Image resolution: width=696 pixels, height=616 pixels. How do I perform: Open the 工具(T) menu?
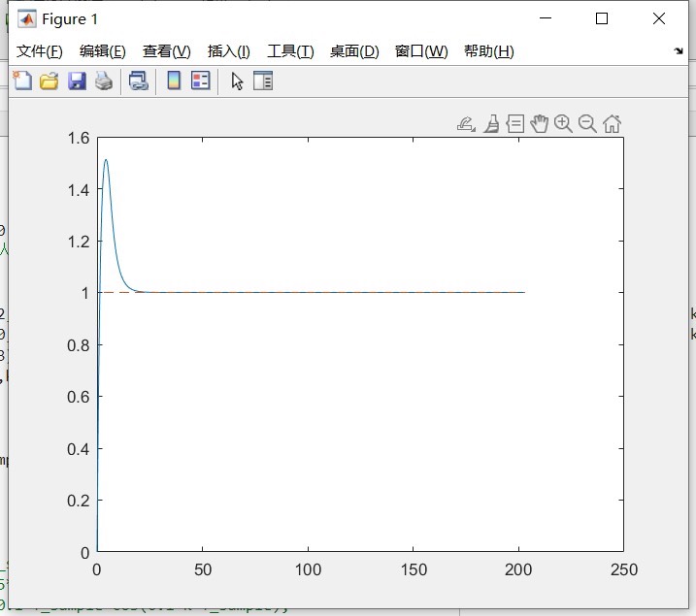tap(290, 51)
